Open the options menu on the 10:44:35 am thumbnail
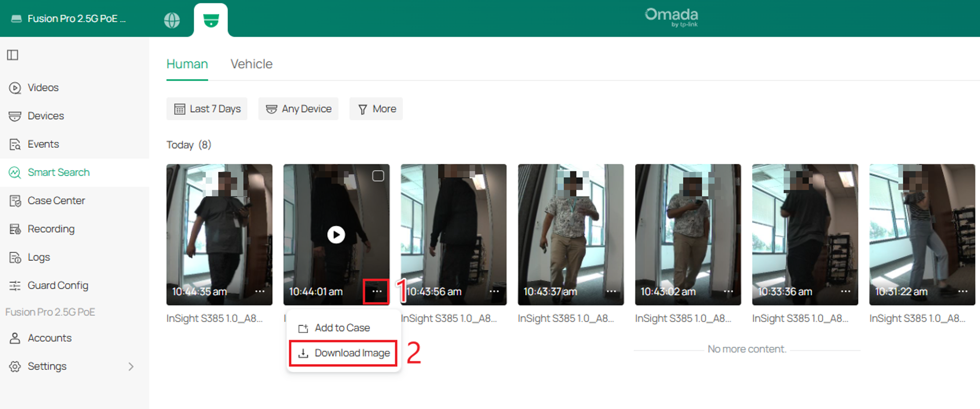 click(260, 291)
